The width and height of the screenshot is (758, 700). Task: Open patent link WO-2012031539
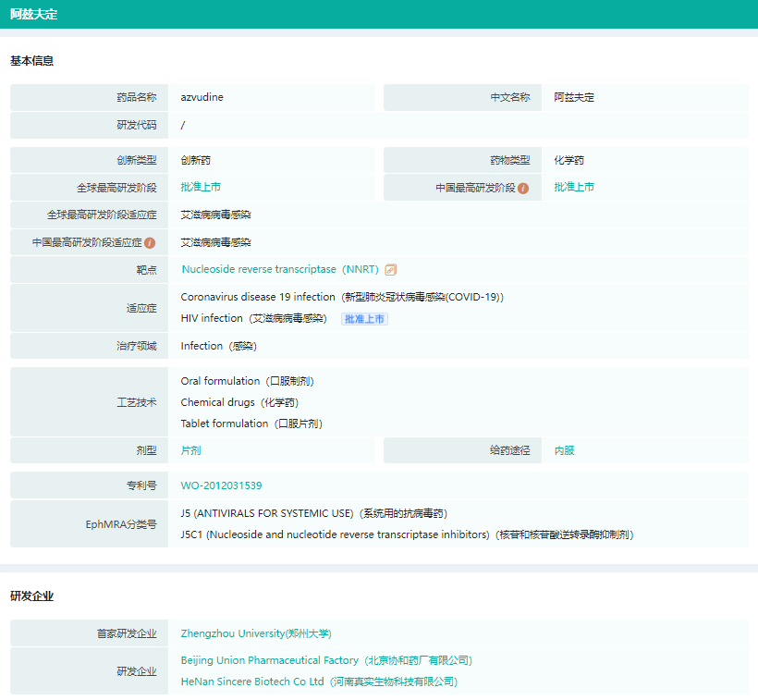click(221, 485)
